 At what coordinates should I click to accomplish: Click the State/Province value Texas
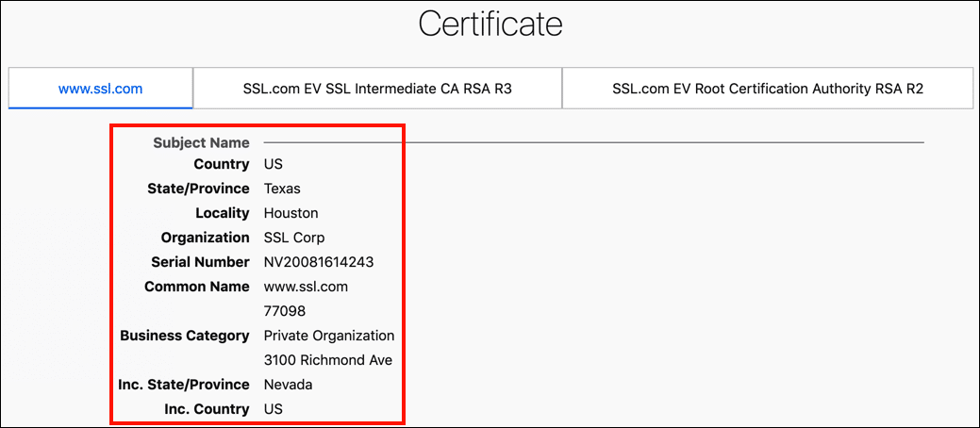282,189
